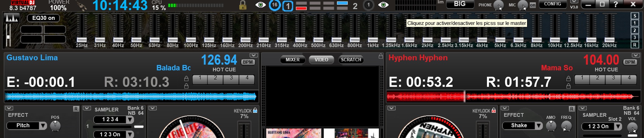
Task: Expand the arrow above left deck BPM
Action: coord(254,55)
